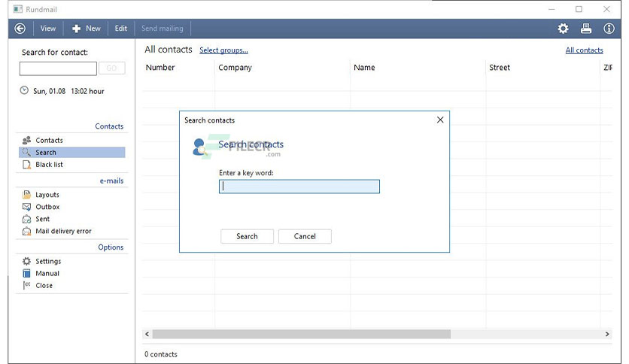Open the settings gear icon in toolbar
629x364 pixels.
click(x=564, y=29)
